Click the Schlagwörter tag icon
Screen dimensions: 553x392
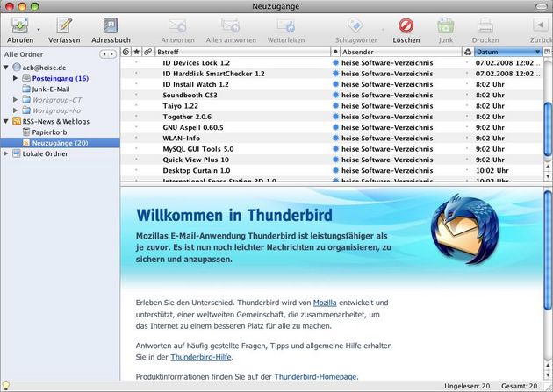(355, 25)
